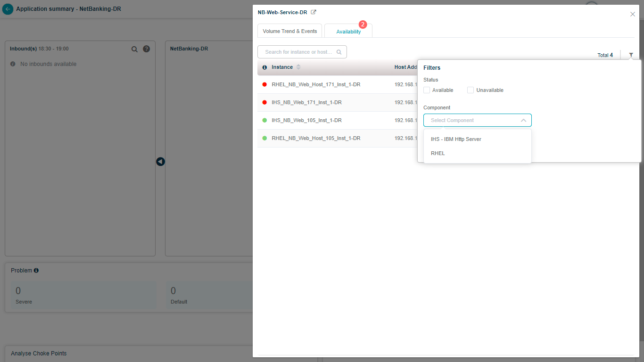Choose RHEL from component list
The width and height of the screenshot is (644, 362).
tap(438, 153)
